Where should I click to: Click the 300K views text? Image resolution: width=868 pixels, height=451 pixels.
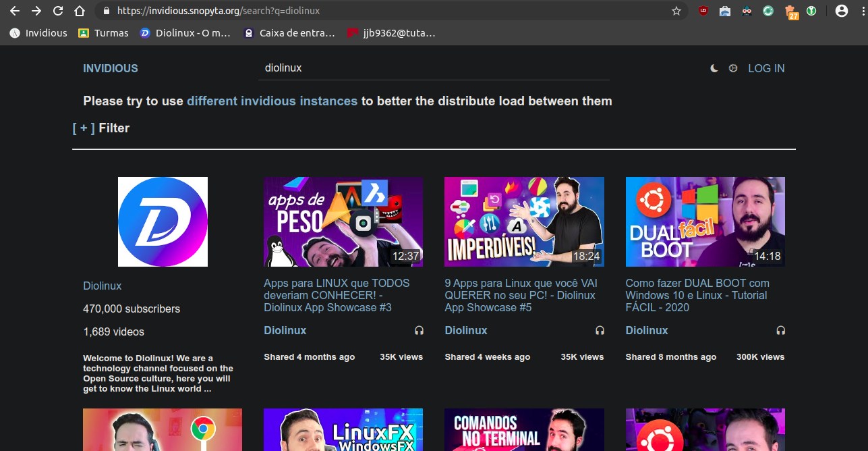coord(760,356)
